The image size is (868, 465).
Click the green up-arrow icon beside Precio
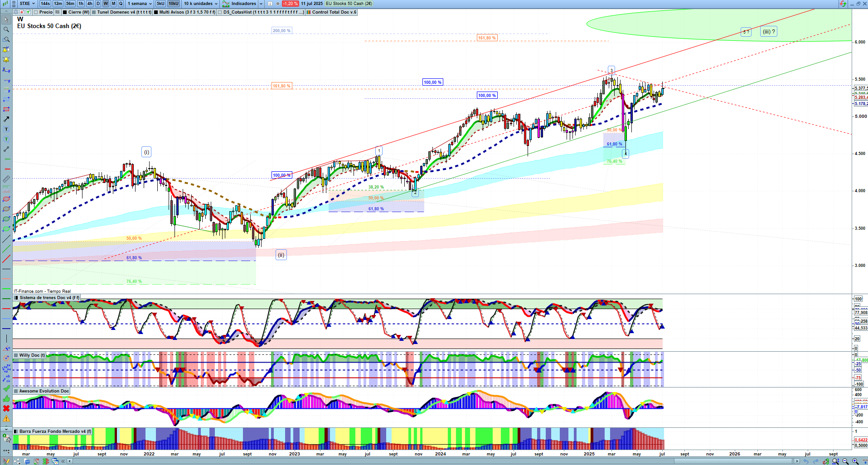pyautogui.click(x=28, y=12)
